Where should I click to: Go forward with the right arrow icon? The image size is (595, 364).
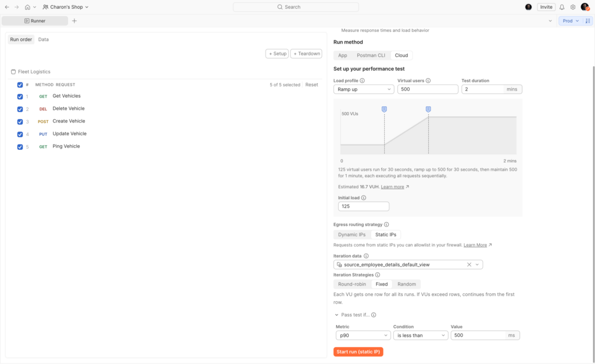17,7
